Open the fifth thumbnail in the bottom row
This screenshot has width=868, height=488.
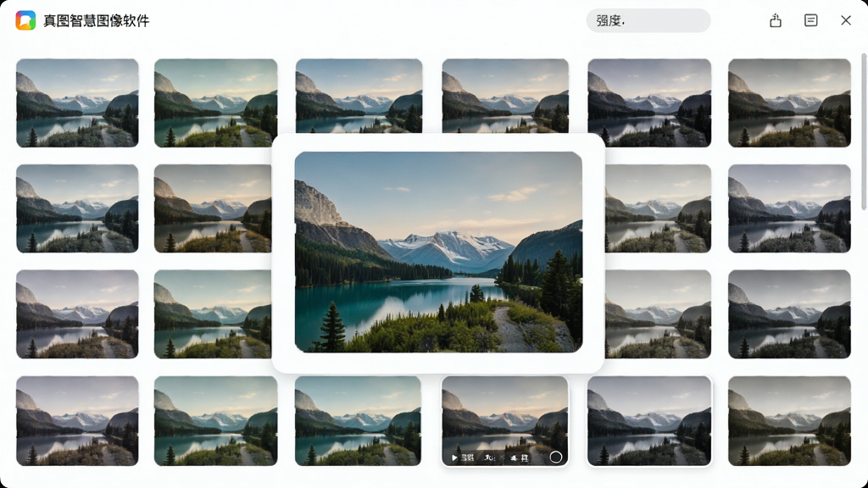(649, 421)
